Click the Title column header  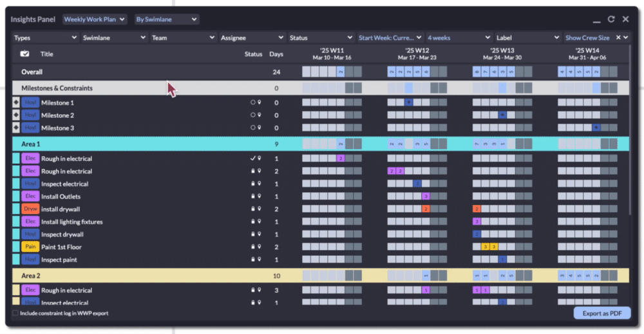tap(46, 54)
